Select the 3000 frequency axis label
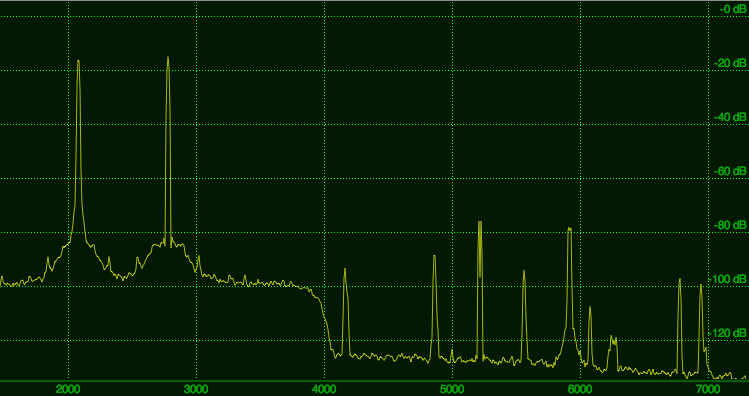The height and width of the screenshot is (396, 749). pyautogui.click(x=196, y=389)
